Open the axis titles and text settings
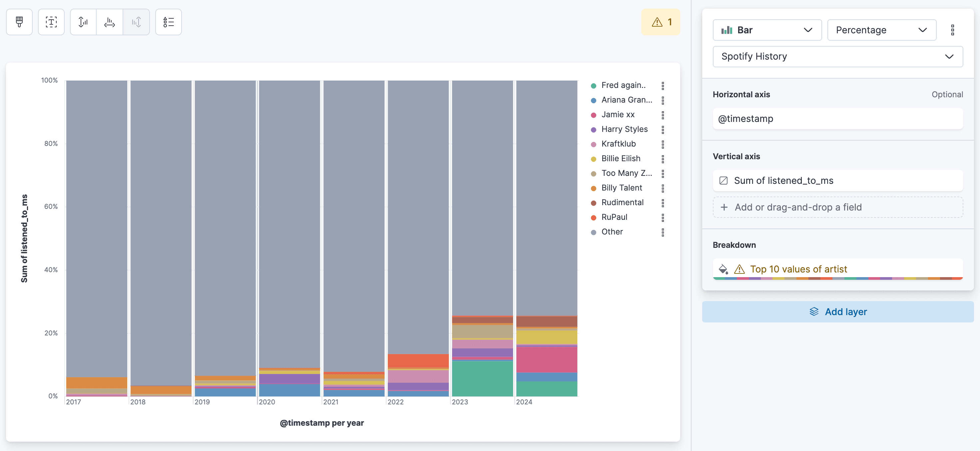980x451 pixels. pos(51,22)
